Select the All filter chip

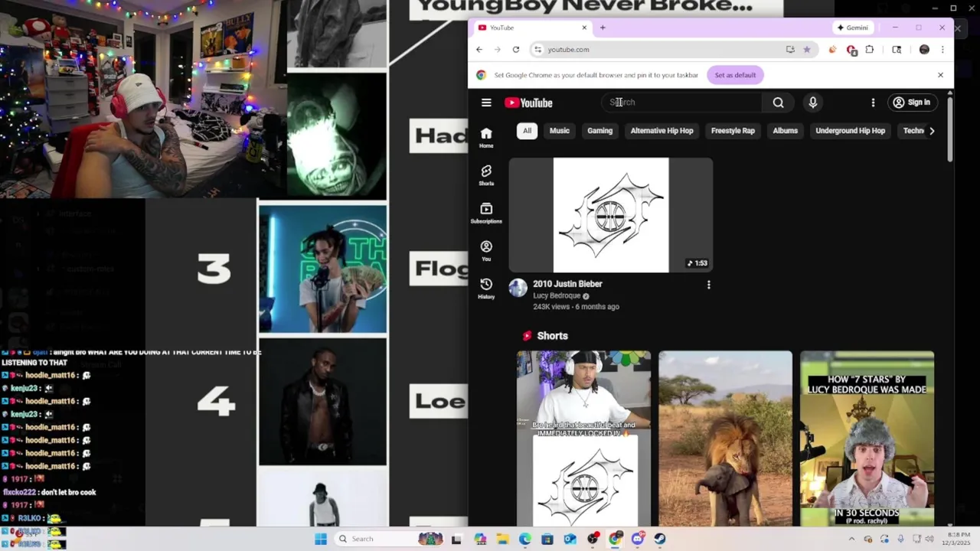(x=527, y=131)
